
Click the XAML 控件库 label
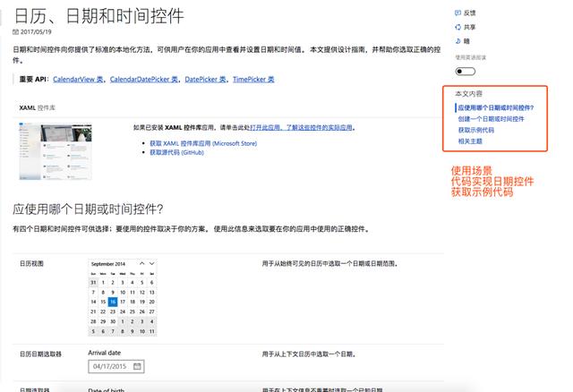38,107
